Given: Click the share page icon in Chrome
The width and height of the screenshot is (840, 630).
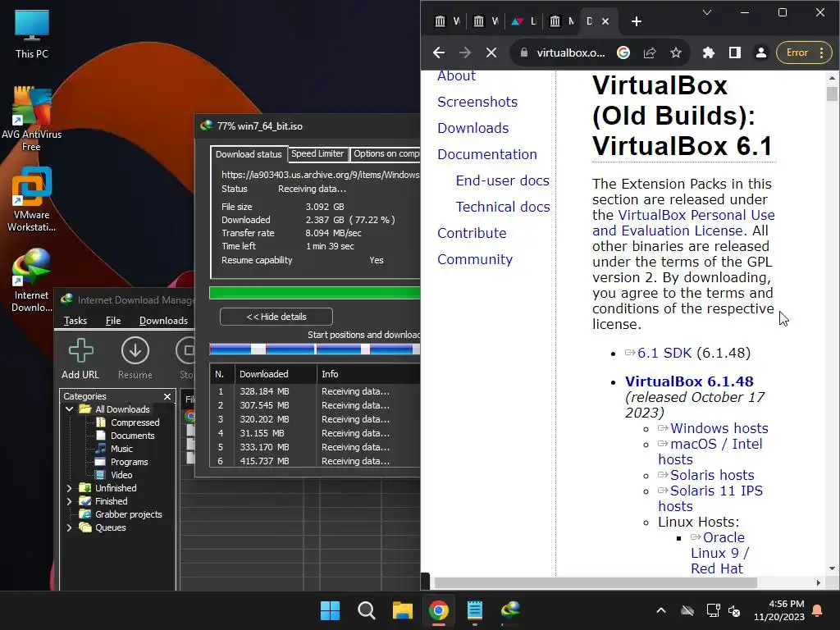Looking at the screenshot, I should point(650,52).
